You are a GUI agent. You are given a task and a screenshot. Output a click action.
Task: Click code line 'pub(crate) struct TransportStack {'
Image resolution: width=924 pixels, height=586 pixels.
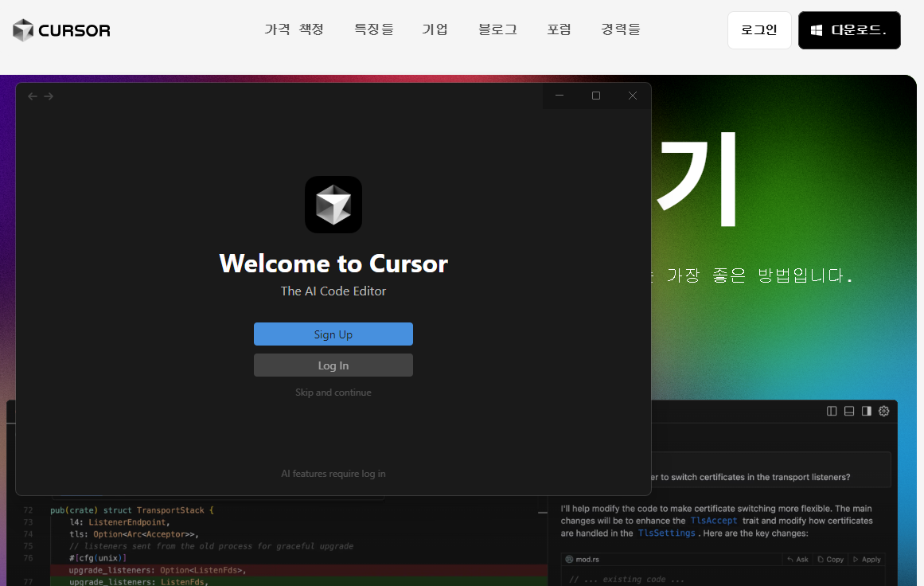[132, 510]
